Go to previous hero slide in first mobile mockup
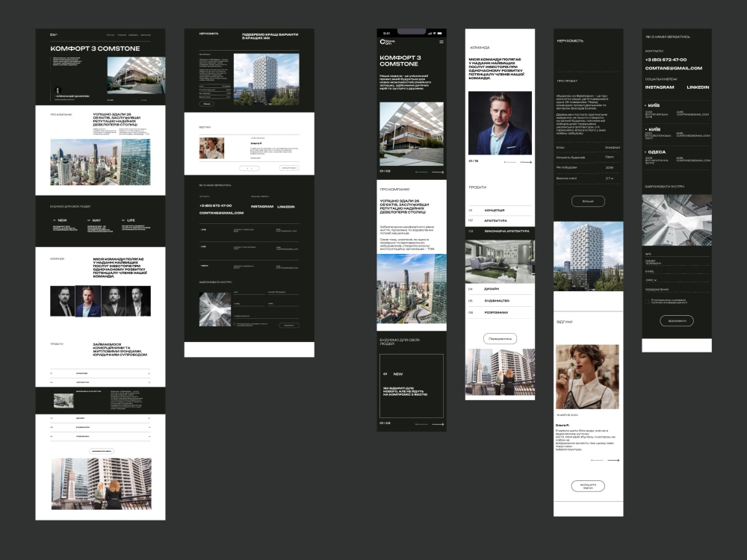 point(421,172)
